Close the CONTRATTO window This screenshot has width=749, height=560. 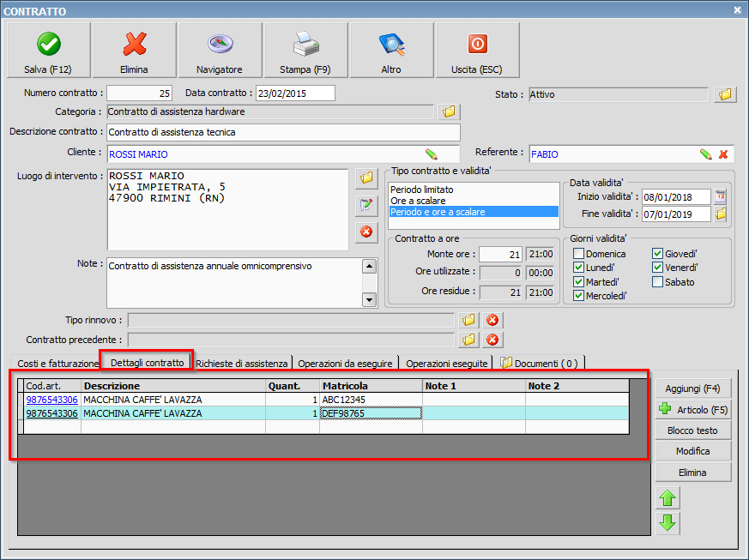737,9
